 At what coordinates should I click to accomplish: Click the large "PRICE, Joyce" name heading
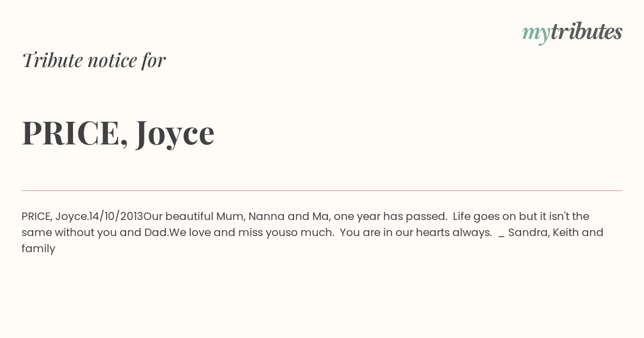click(118, 133)
